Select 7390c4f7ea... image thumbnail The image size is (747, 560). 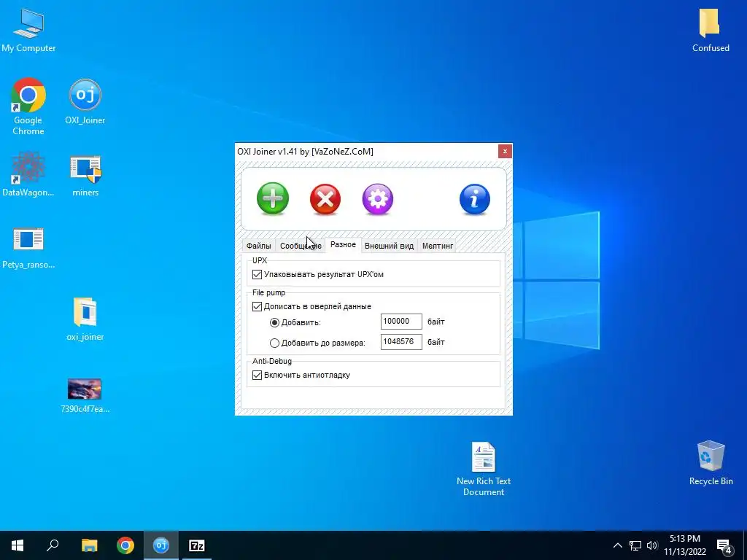pos(85,395)
